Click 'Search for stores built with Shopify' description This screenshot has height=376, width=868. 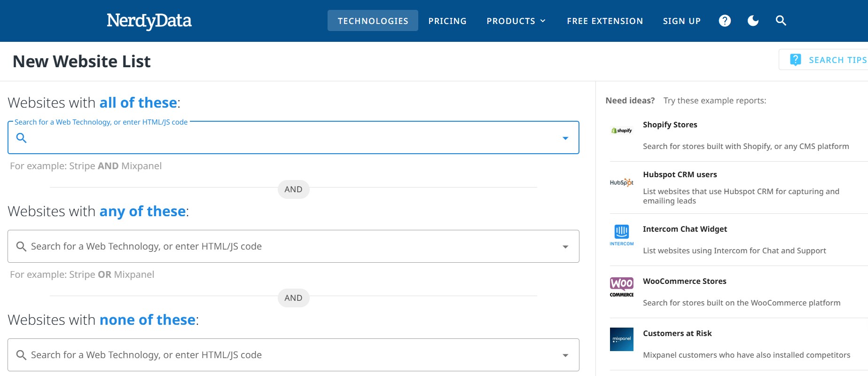click(x=746, y=146)
